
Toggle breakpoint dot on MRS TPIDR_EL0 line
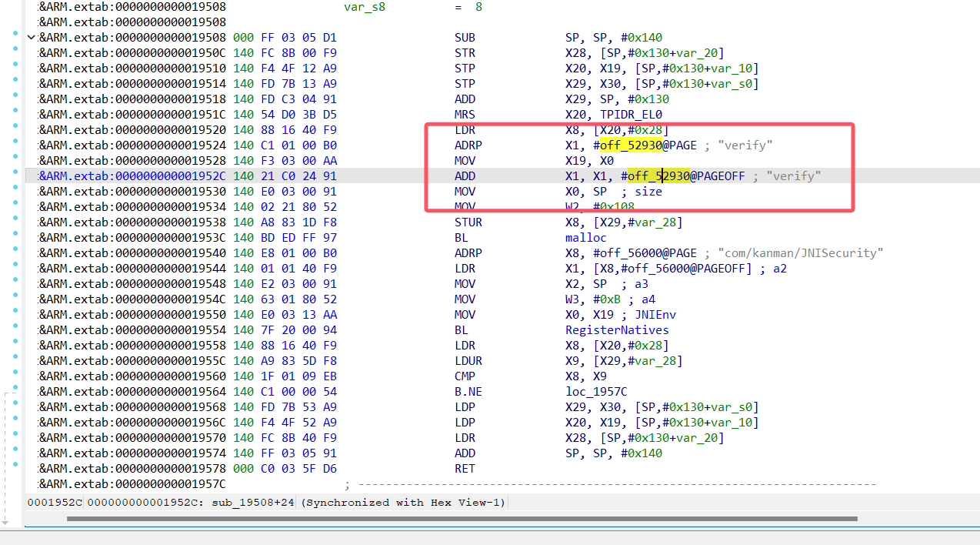[x=15, y=110]
